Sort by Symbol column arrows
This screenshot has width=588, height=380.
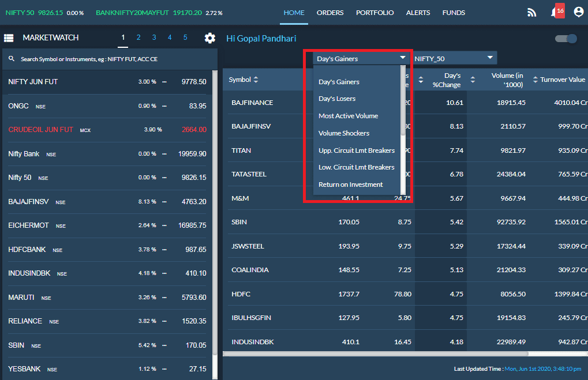pyautogui.click(x=256, y=80)
